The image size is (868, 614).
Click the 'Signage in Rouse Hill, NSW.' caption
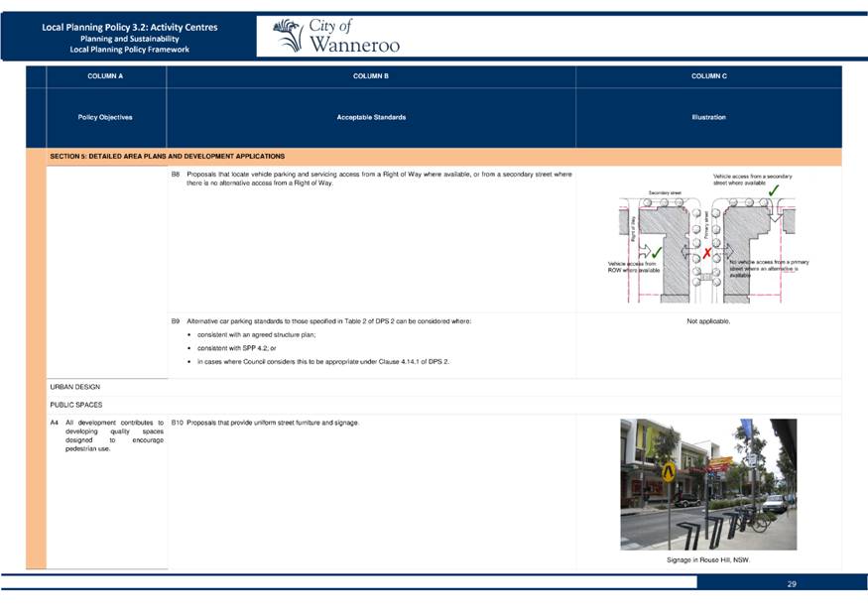[x=708, y=560]
